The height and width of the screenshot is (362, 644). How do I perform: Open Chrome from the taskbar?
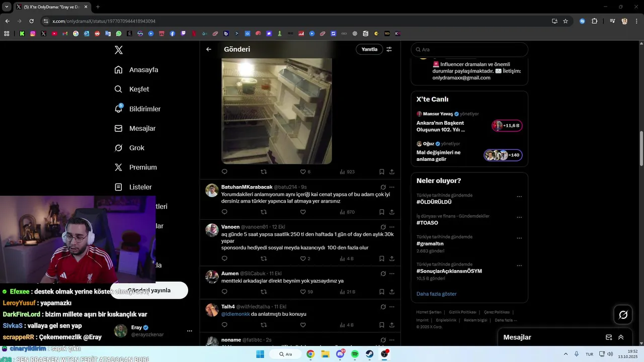310,354
